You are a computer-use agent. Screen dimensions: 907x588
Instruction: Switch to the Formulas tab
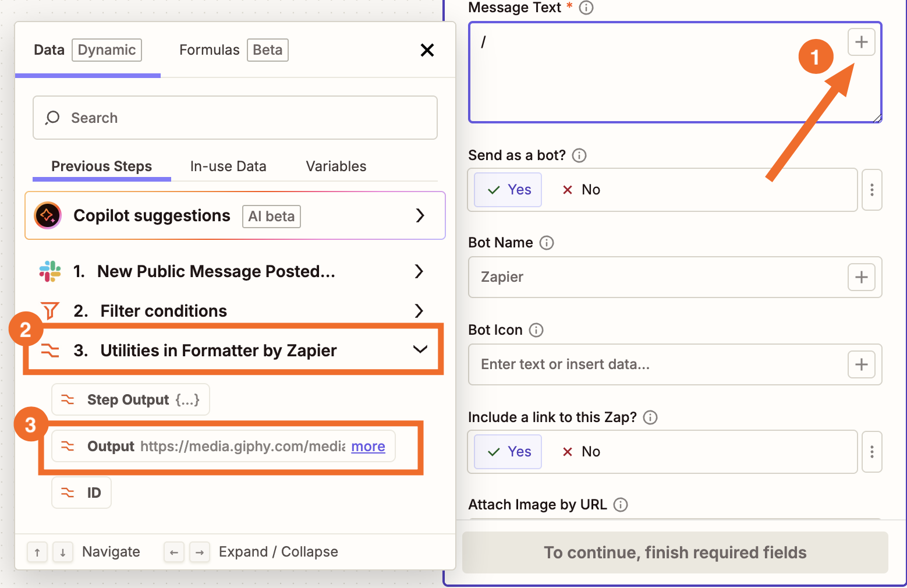[209, 50]
